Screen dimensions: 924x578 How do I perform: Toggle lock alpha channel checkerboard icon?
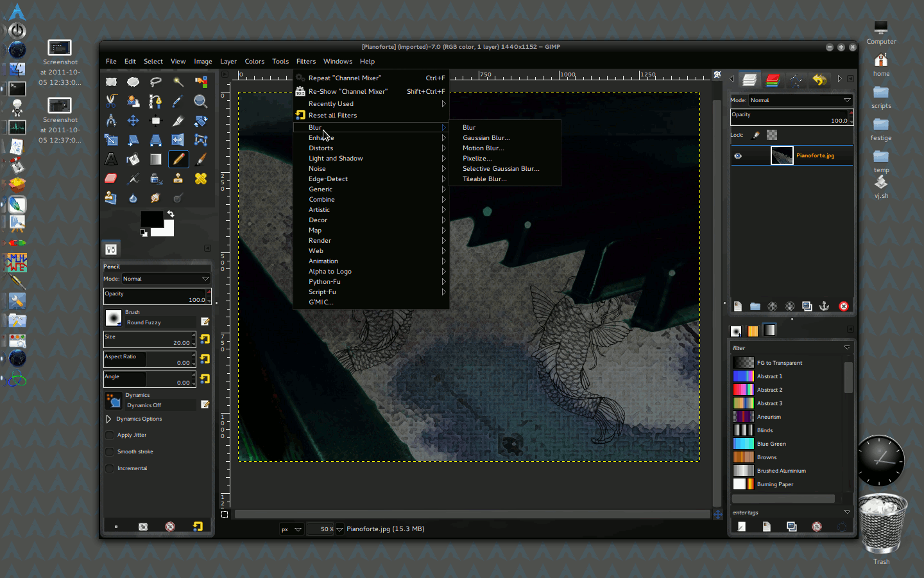772,135
